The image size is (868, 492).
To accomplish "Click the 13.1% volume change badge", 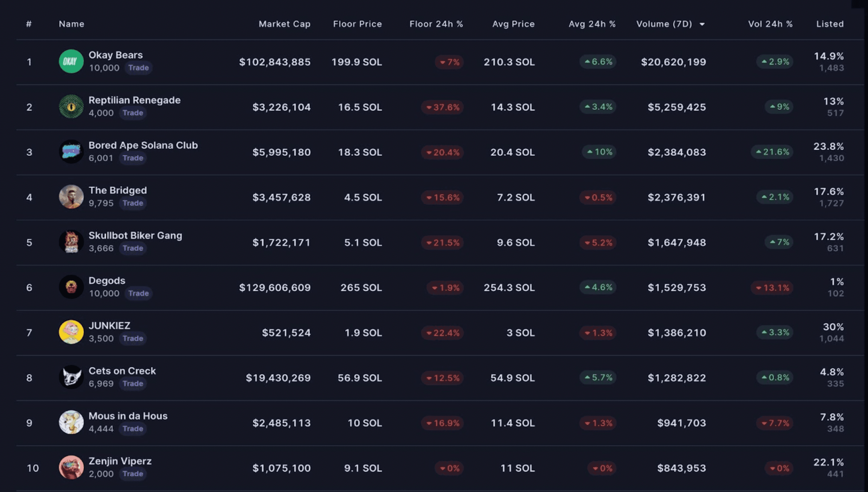I will [x=772, y=288].
